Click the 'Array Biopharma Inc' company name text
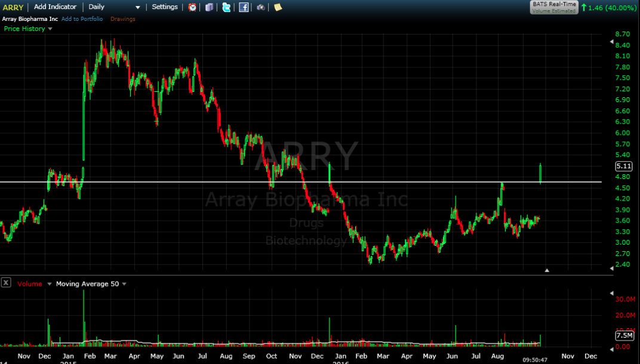 pos(30,18)
